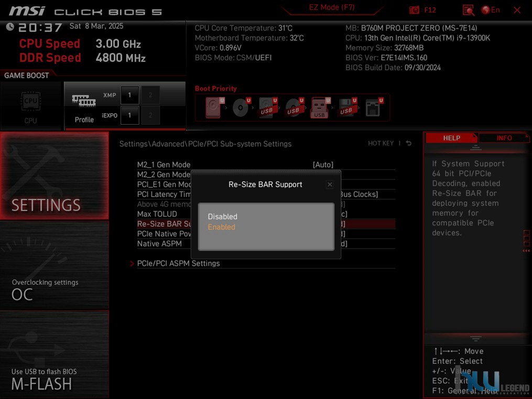This screenshot has width=532, height=399.
Task: Click the Re-Size BAR help description text
Action: (468, 198)
